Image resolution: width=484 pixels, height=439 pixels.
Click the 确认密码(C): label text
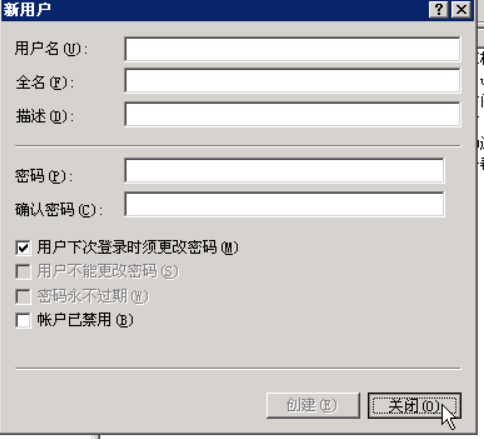point(59,210)
